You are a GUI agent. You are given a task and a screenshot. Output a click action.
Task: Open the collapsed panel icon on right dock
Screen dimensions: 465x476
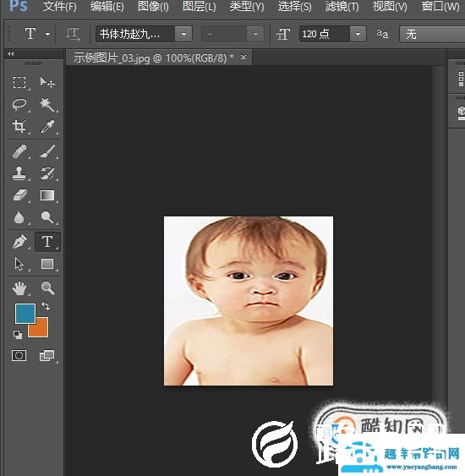[x=462, y=79]
